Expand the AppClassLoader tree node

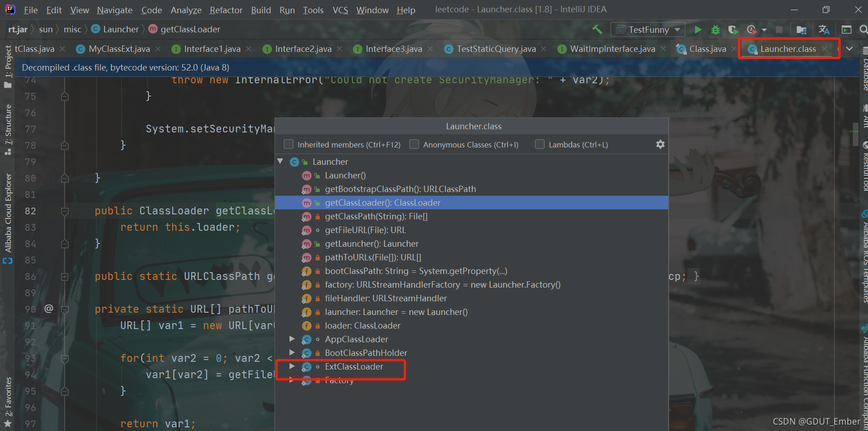pos(292,339)
